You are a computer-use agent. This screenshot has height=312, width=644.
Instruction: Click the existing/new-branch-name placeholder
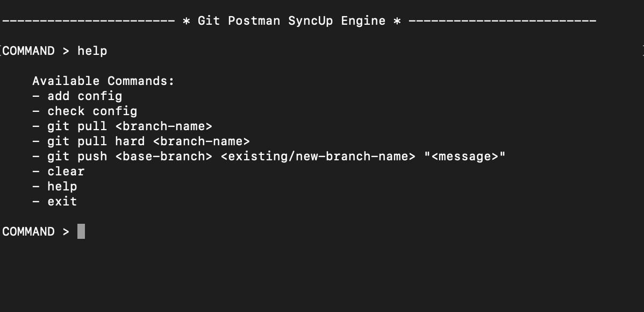[318, 157]
